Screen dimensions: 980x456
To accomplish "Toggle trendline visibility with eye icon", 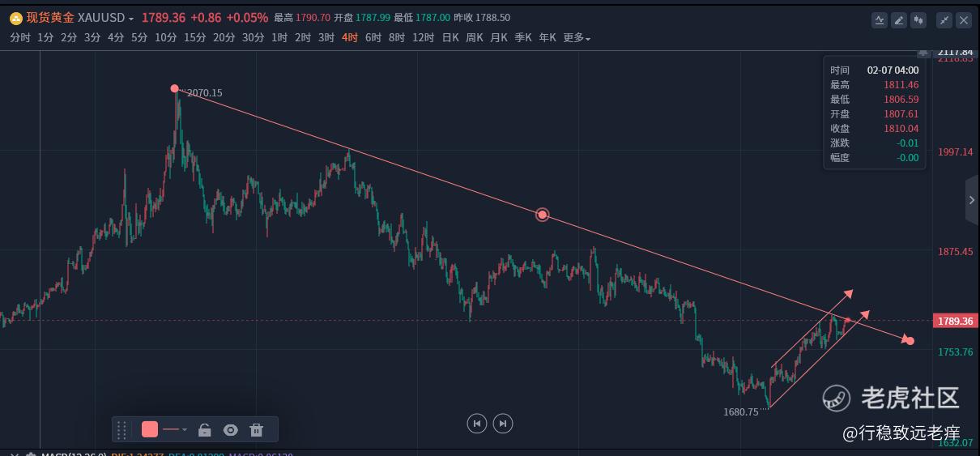I will [x=231, y=430].
